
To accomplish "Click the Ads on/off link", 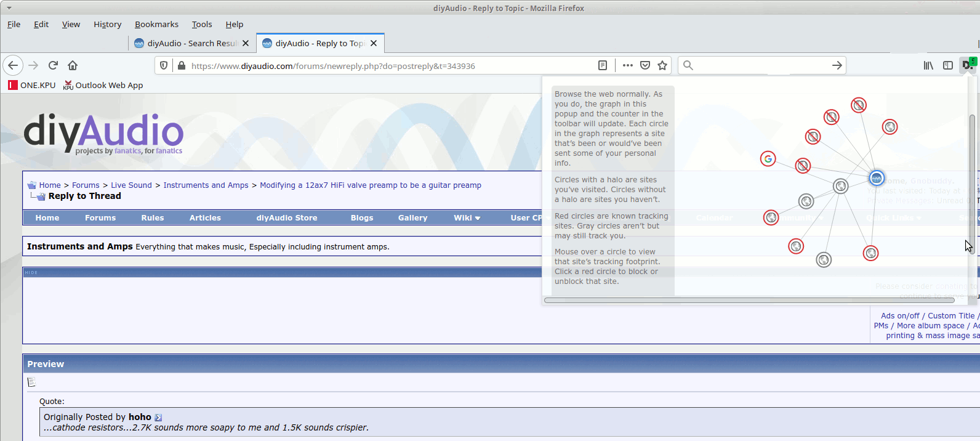I will [x=900, y=316].
